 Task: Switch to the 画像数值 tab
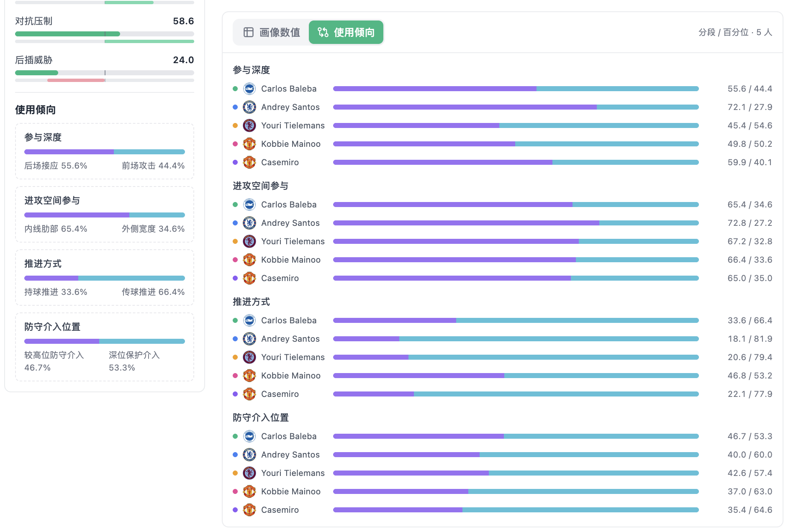coord(271,32)
